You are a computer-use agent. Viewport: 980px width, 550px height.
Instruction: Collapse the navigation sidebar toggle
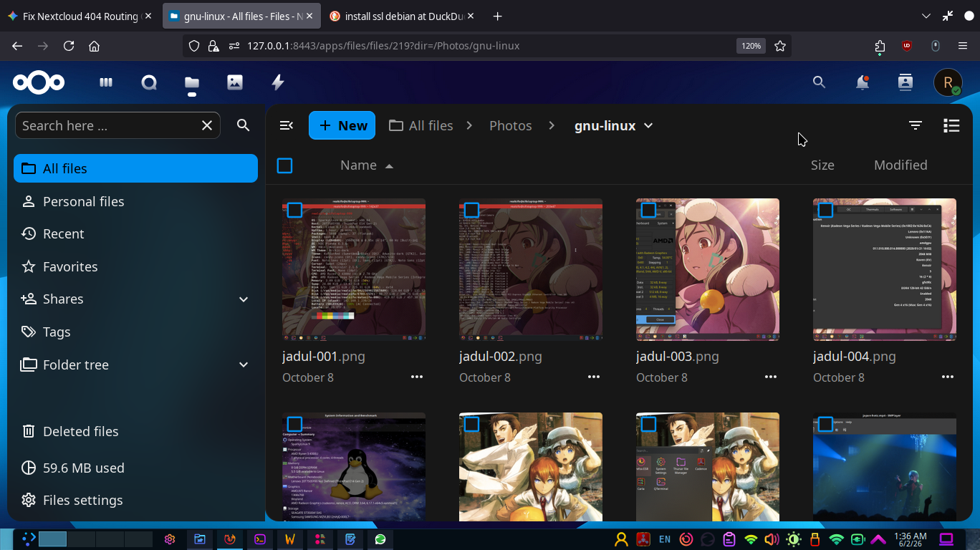coord(286,125)
